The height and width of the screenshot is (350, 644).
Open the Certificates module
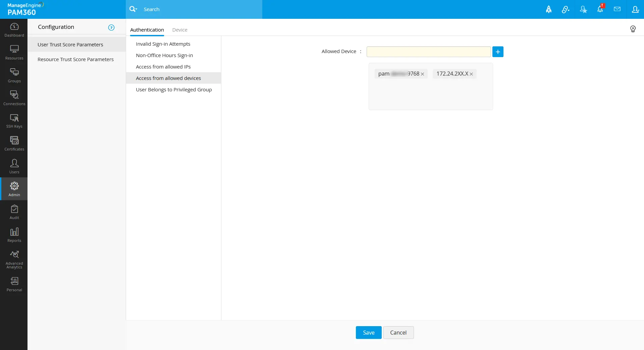14,144
